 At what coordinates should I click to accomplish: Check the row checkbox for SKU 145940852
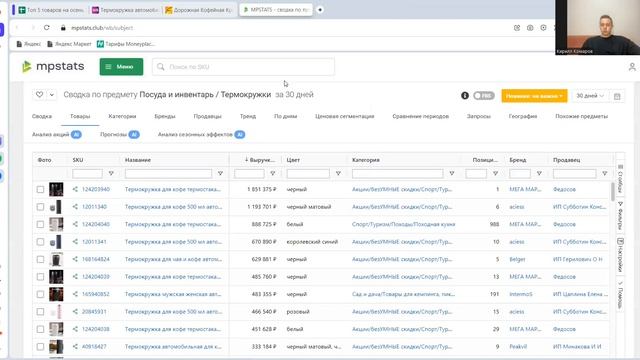pyautogui.click(x=40, y=294)
